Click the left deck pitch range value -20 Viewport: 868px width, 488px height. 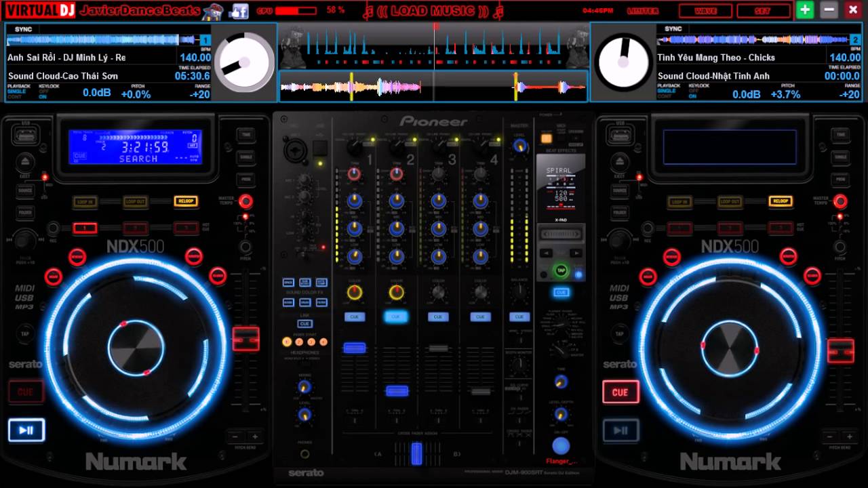[200, 94]
